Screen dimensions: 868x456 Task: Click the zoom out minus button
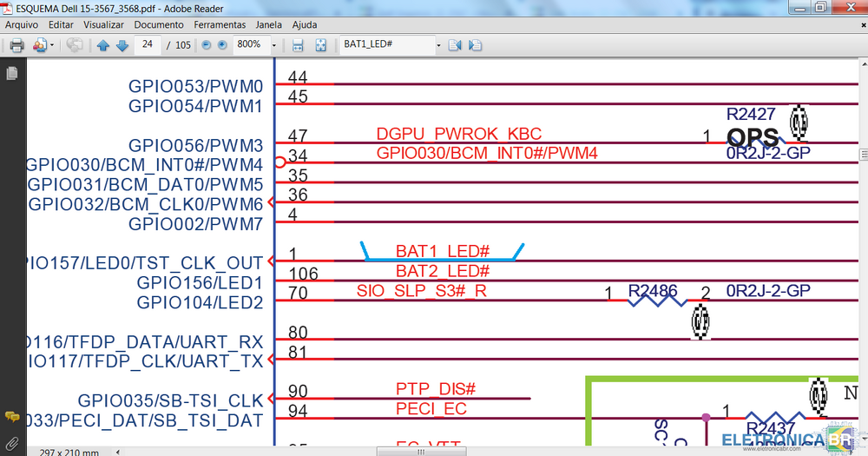point(207,45)
